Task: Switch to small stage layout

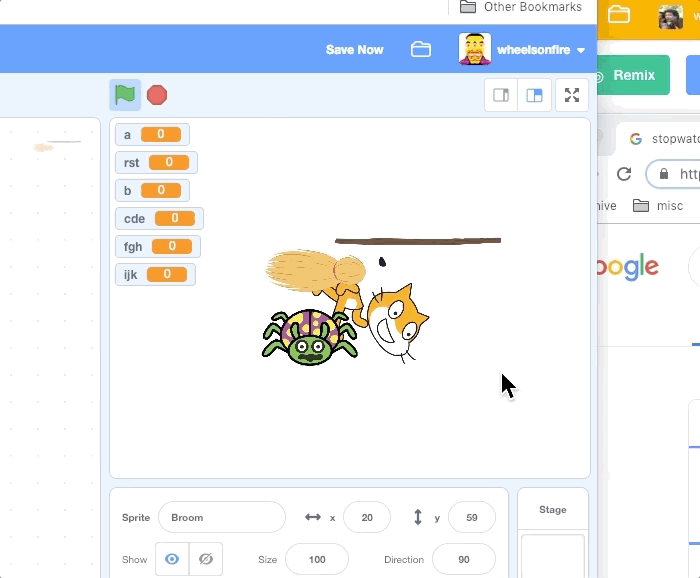Action: point(501,95)
